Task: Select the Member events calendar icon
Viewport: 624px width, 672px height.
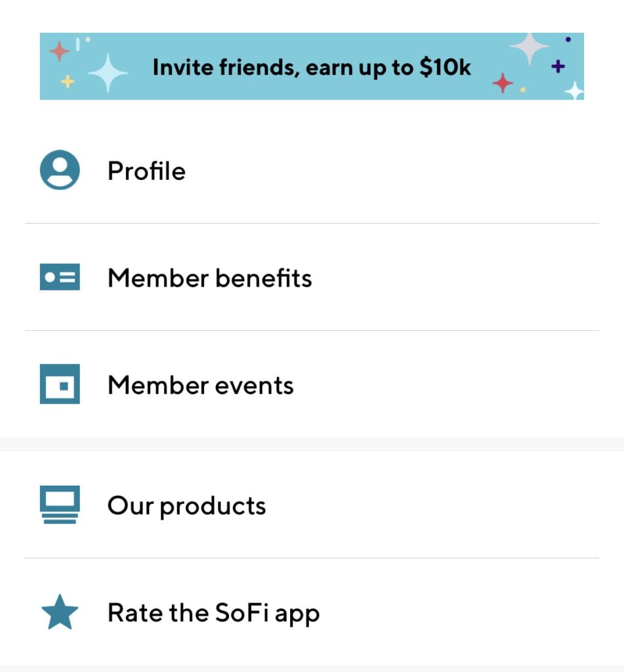Action: [60, 384]
